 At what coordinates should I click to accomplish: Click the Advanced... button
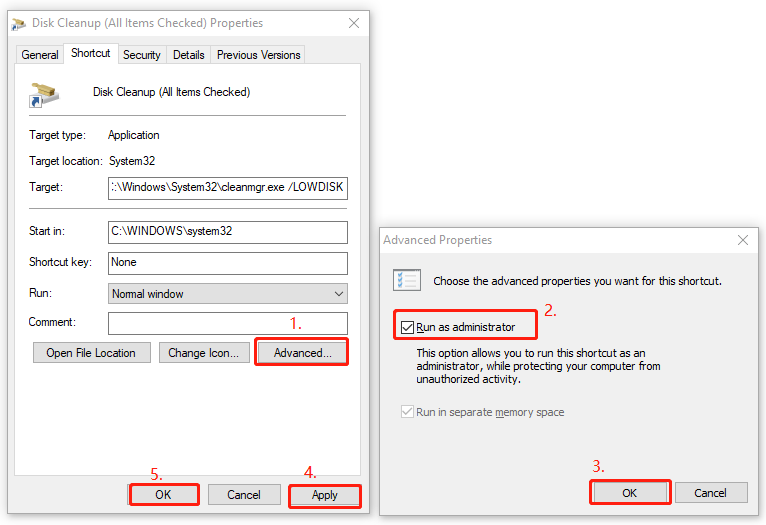302,353
